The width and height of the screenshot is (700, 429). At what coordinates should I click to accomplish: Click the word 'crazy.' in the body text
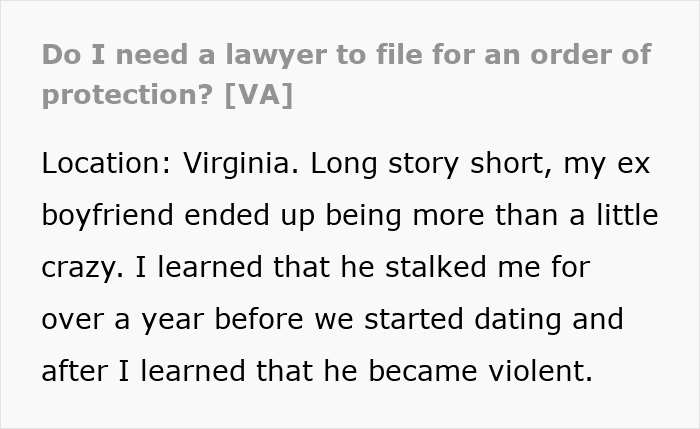tap(83, 268)
